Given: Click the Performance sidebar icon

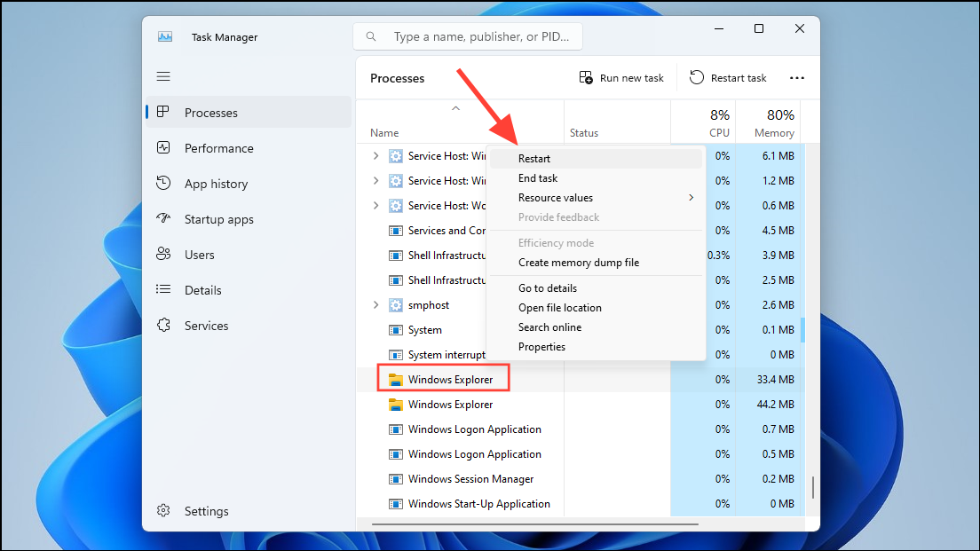Looking at the screenshot, I should click(163, 147).
